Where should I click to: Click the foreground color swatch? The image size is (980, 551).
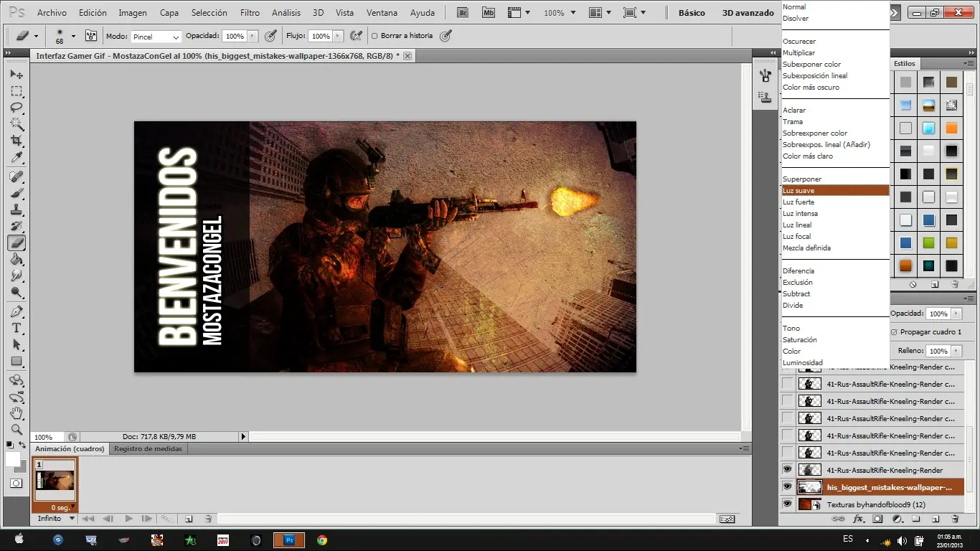point(13,458)
